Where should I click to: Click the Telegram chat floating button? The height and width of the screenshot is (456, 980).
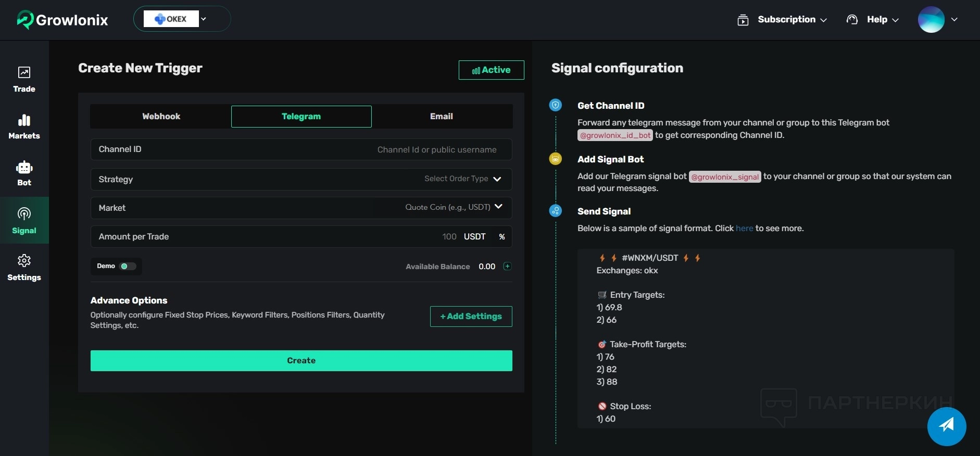pyautogui.click(x=946, y=426)
